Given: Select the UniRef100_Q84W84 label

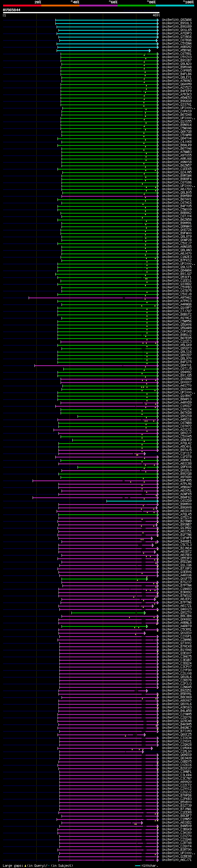Looking at the screenshot, I should [177, 271].
